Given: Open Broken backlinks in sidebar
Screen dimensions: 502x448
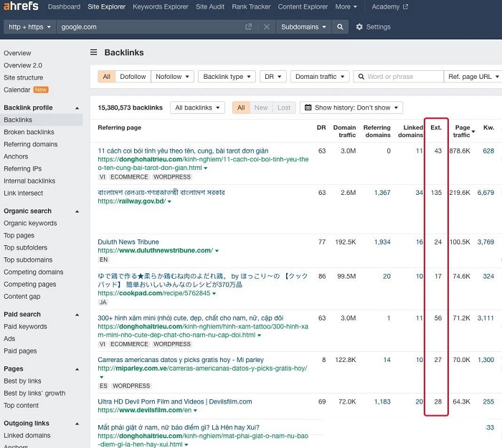Looking at the screenshot, I should [29, 132].
